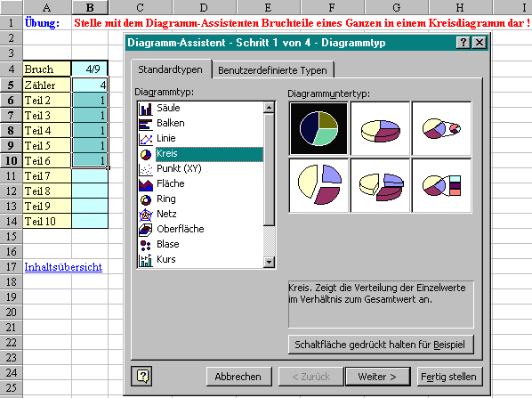The width and height of the screenshot is (532, 398).
Task: Select the bar-of-pie subtype
Action: (441, 185)
